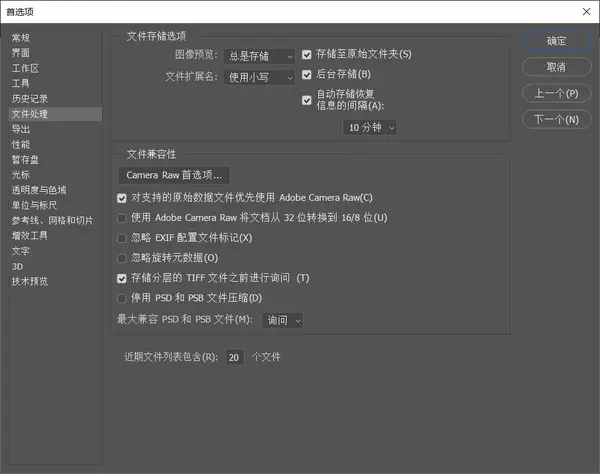Check 忽略 EXIF 配置文件标记(X)
The image size is (600, 474).
coord(122,238)
